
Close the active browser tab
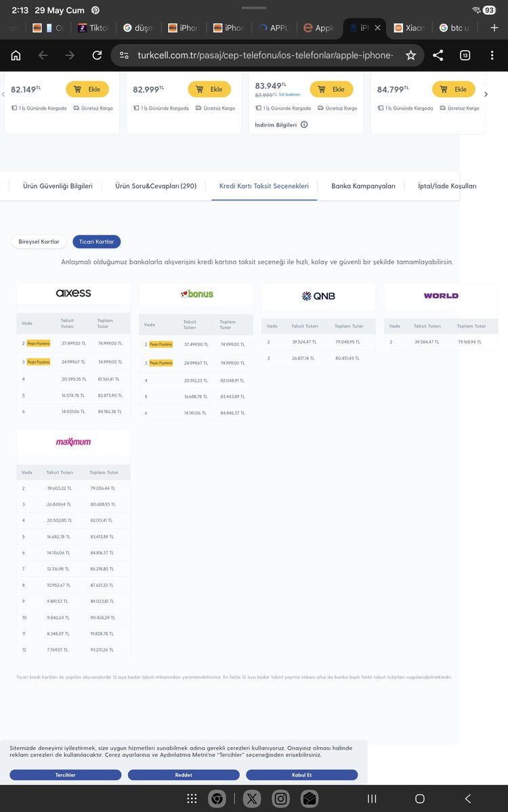tap(378, 28)
